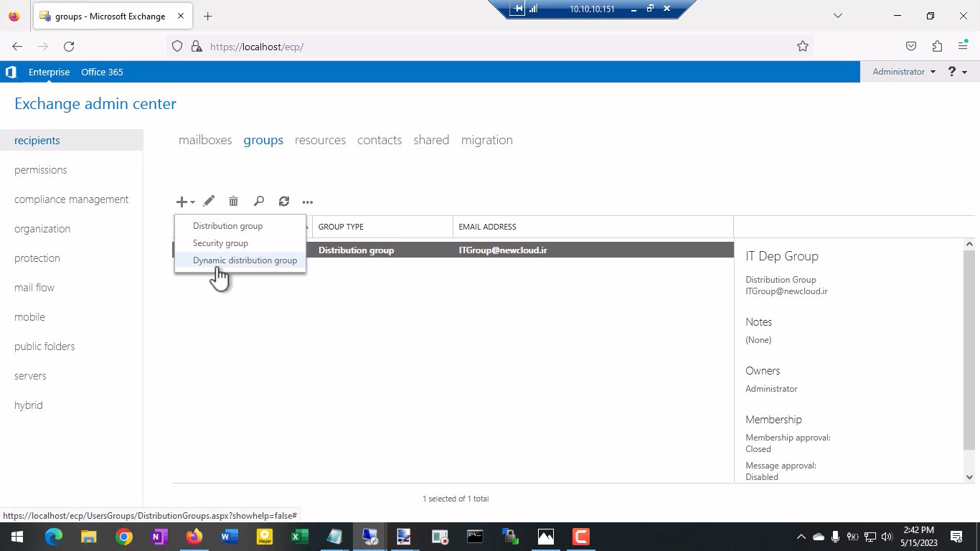Viewport: 980px width, 551px height.
Task: Switch to the resources tab
Action: pyautogui.click(x=320, y=140)
